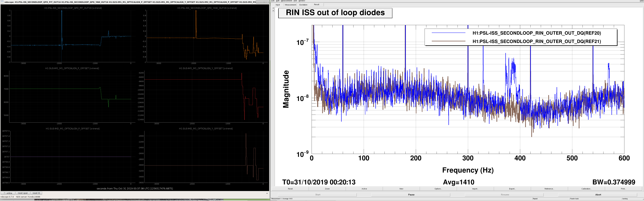Click the QPD_YAW_OUT16 plot title in ndscope

[207, 8]
